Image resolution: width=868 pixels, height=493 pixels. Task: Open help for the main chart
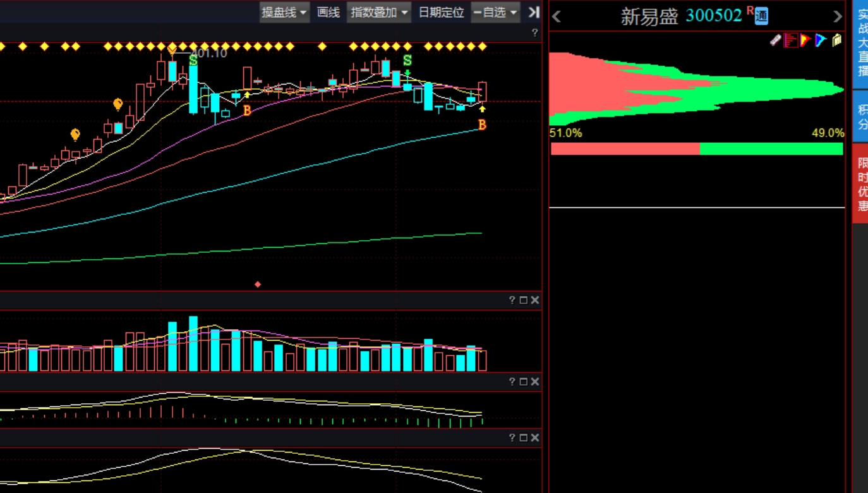click(534, 33)
